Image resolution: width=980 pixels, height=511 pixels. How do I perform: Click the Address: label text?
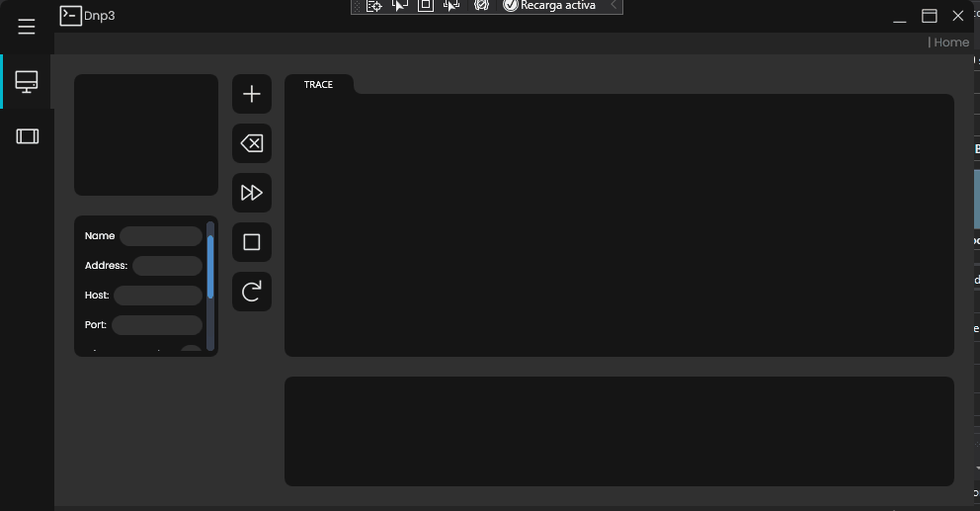(x=107, y=265)
